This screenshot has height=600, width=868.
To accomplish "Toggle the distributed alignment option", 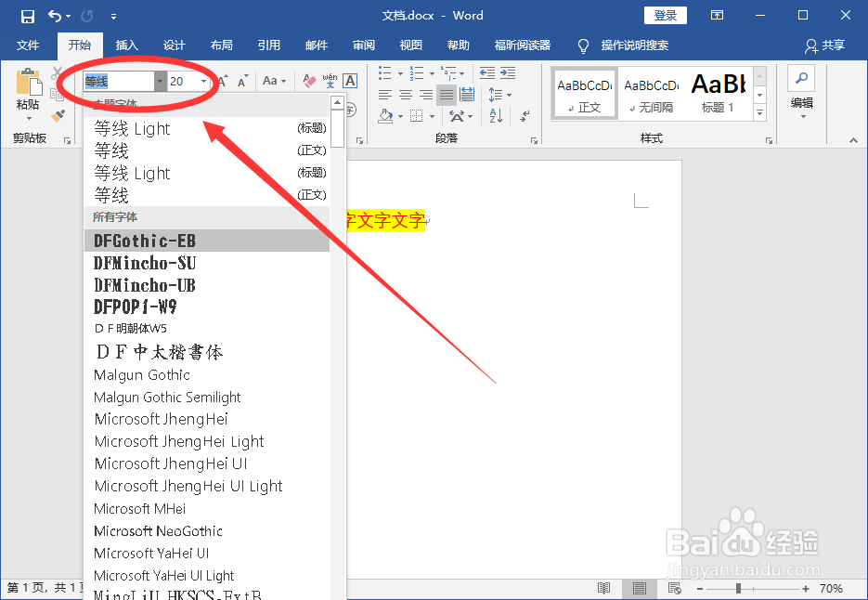I will point(466,94).
